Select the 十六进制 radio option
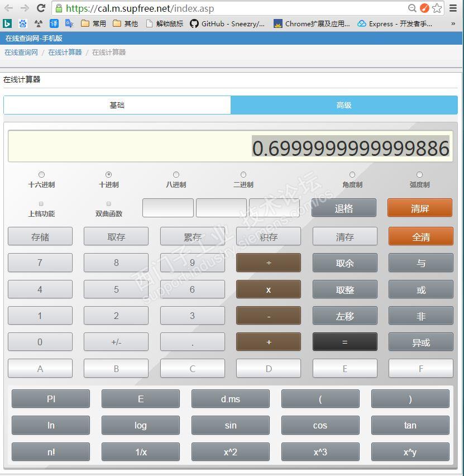 41,174
